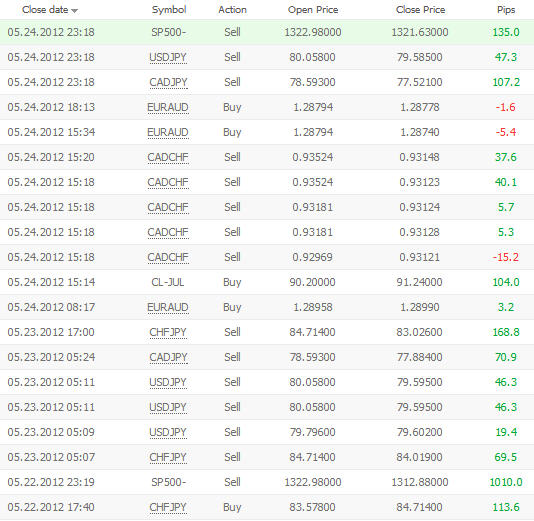Select Sell action in CHFJPY 168.8 row
Viewport: 534px width, 521px height.
click(x=232, y=332)
